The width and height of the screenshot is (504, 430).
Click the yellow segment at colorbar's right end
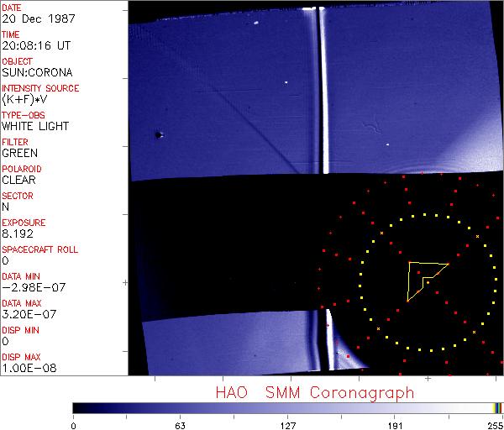[496, 407]
